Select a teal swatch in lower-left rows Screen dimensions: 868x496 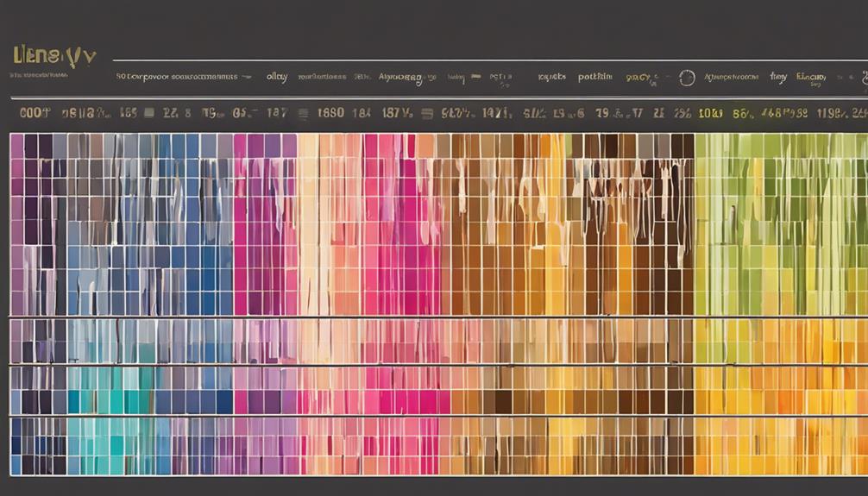(104, 401)
